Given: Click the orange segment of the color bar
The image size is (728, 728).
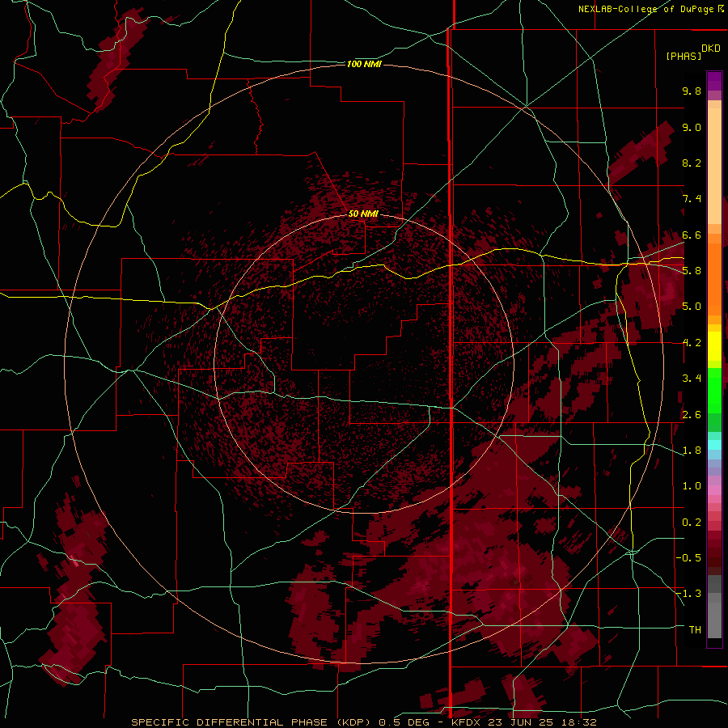Looking at the screenshot, I should [714, 278].
